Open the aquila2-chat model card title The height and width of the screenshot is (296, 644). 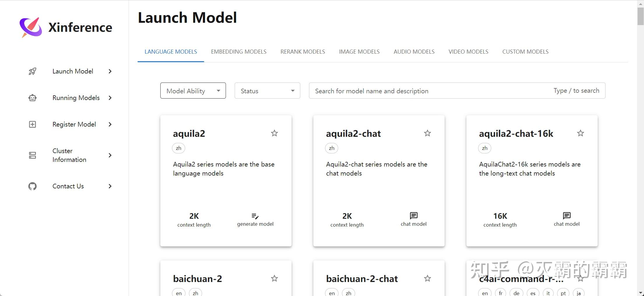[353, 134]
